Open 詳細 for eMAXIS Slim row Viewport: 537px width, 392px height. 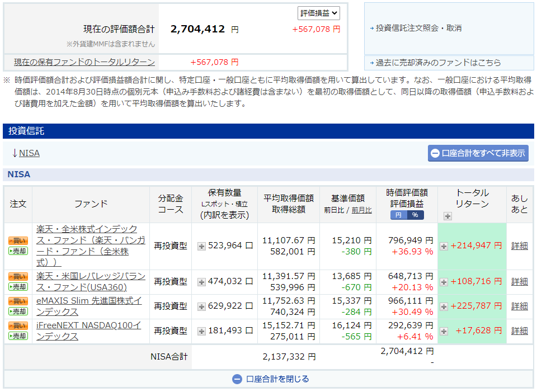point(520,306)
